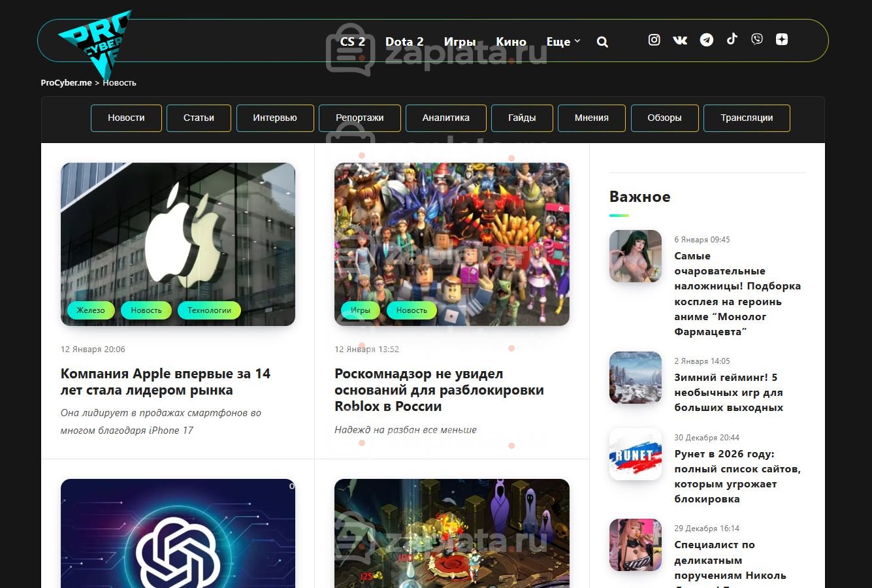Click 'Она лидирует в продажах' excerpt
The height and width of the screenshot is (588, 872).
click(161, 421)
